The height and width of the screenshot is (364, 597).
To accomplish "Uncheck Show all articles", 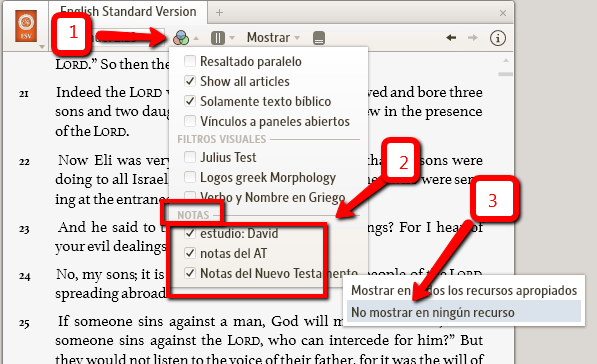I will tap(190, 81).
